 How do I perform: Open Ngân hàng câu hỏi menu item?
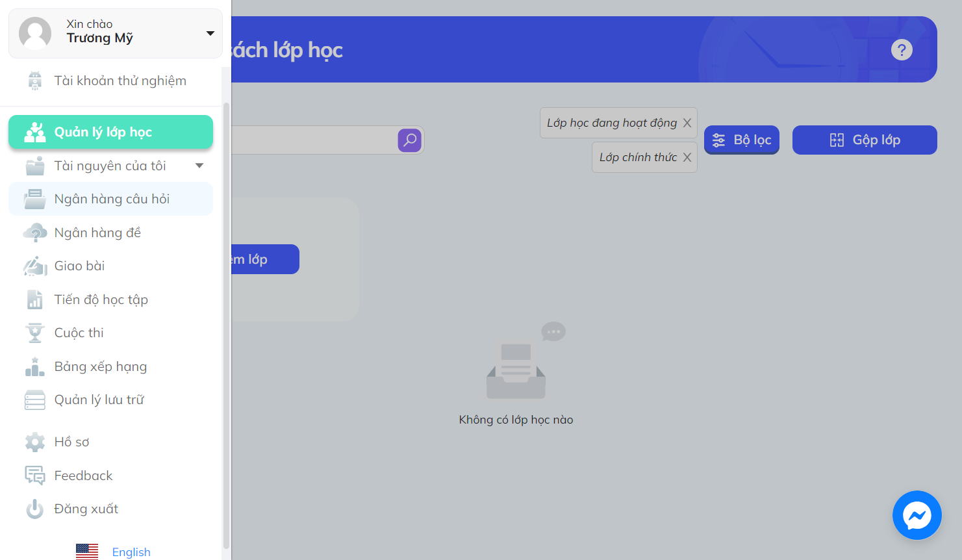click(110, 199)
